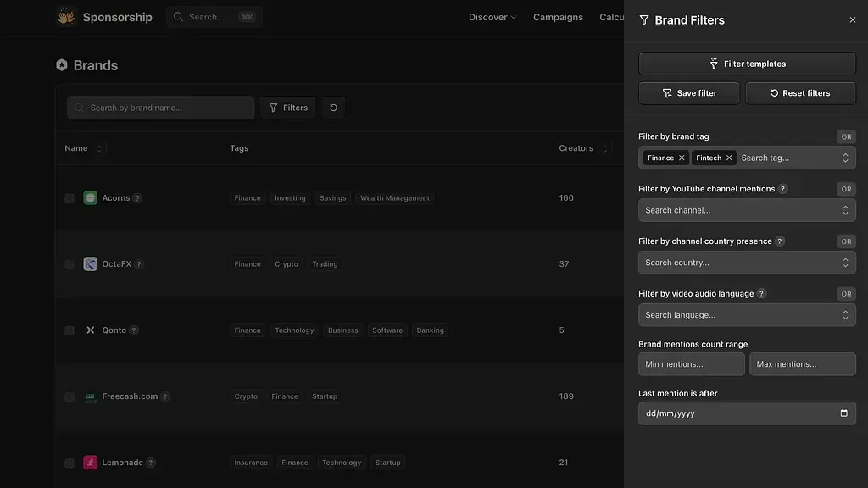Click the Min mentions input
The width and height of the screenshot is (868, 488).
click(692, 364)
